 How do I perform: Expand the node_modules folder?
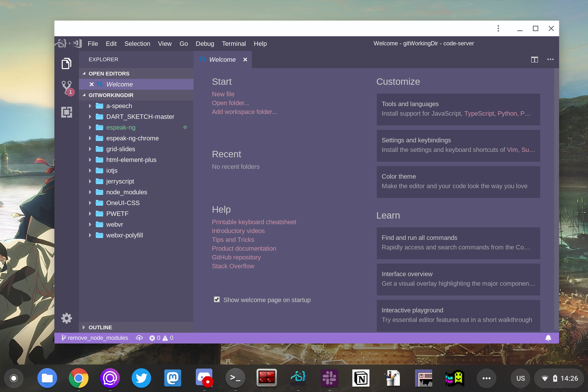coord(126,192)
